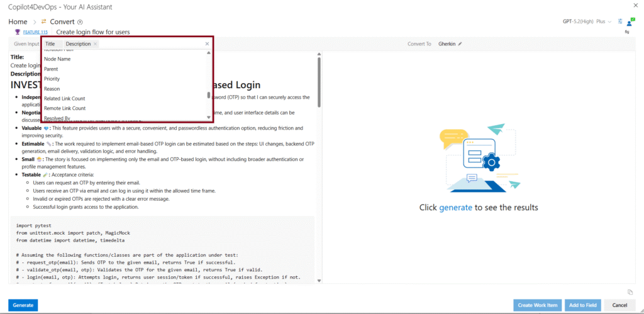The height and width of the screenshot is (314, 644).
Task: Click the results placeholder illustration
Action: [x=479, y=158]
